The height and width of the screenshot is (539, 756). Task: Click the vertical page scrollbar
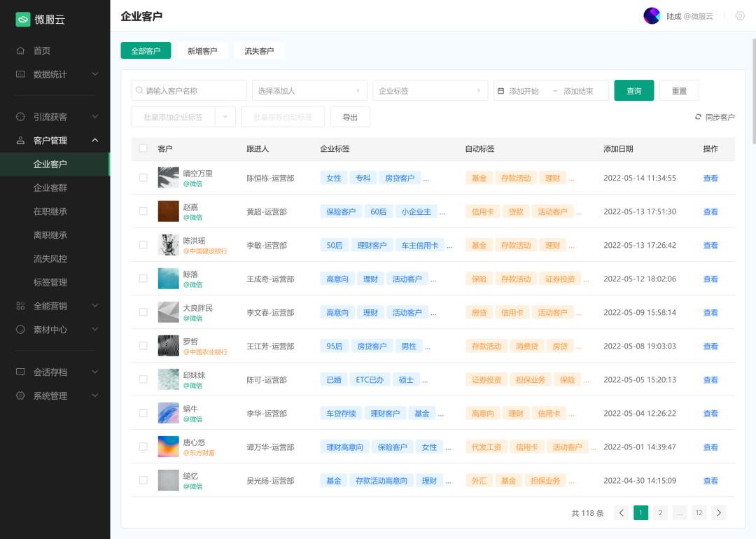(753, 91)
